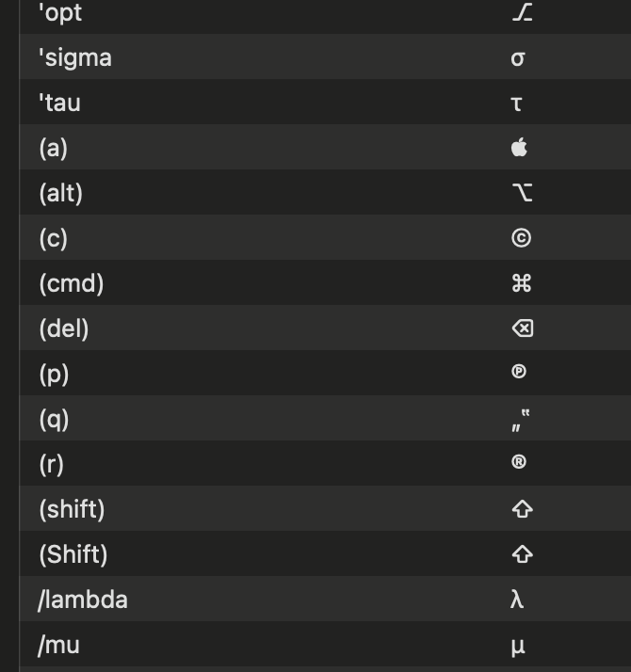Click the 'sigma shortcut entry
The width and height of the screenshot is (631, 672).
(x=75, y=57)
